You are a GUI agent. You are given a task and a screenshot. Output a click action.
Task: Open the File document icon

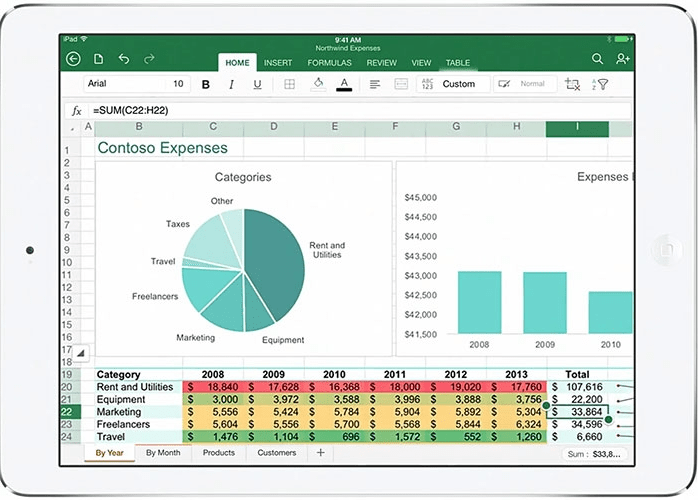point(98,60)
